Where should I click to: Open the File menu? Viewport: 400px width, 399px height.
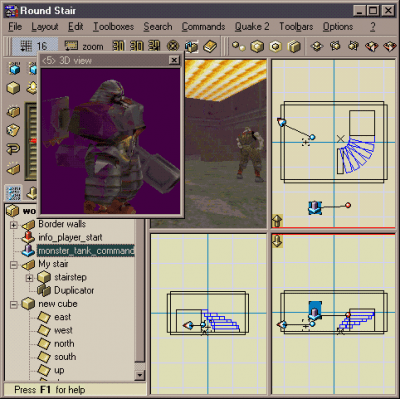coord(15,27)
